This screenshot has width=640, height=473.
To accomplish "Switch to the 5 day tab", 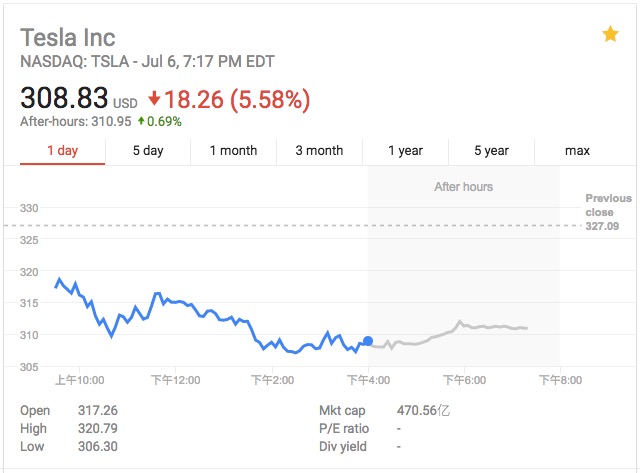I will pos(148,151).
